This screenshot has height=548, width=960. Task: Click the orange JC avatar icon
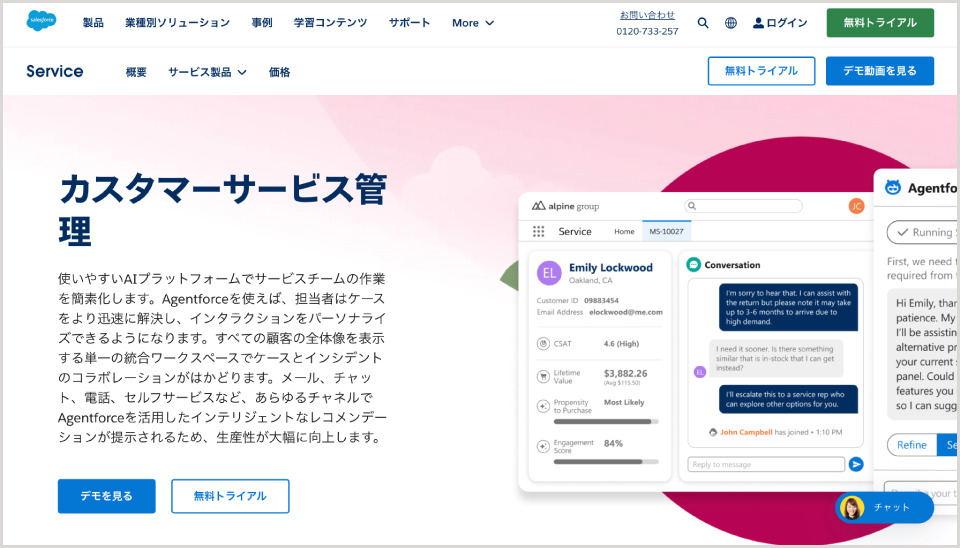[x=856, y=206]
